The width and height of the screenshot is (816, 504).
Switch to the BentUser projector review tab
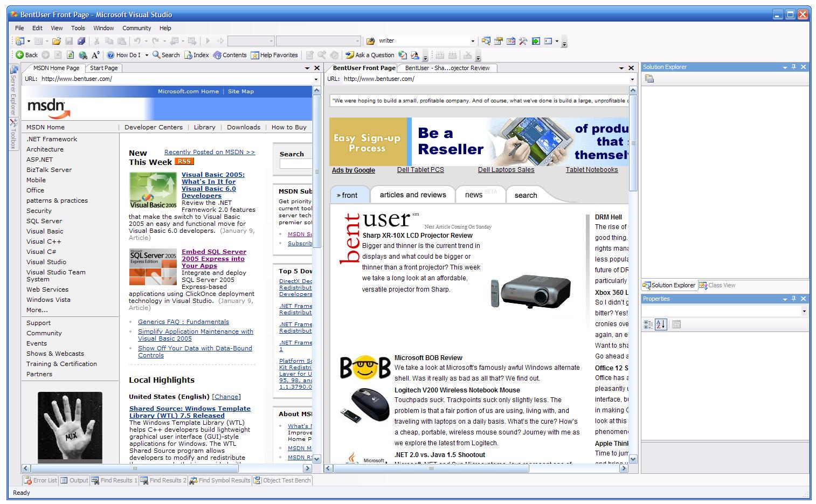[447, 68]
